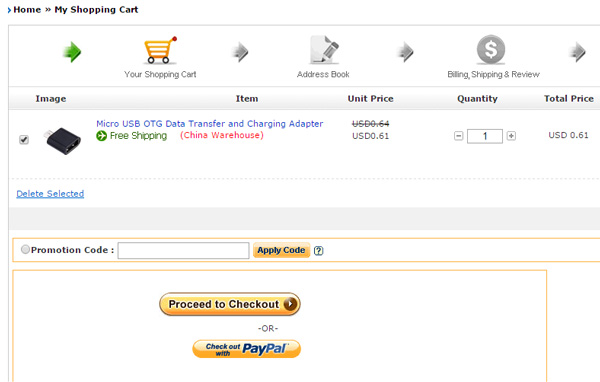The image size is (600, 382).
Task: Click the gray arrow before Address Book step
Action: (x=240, y=52)
